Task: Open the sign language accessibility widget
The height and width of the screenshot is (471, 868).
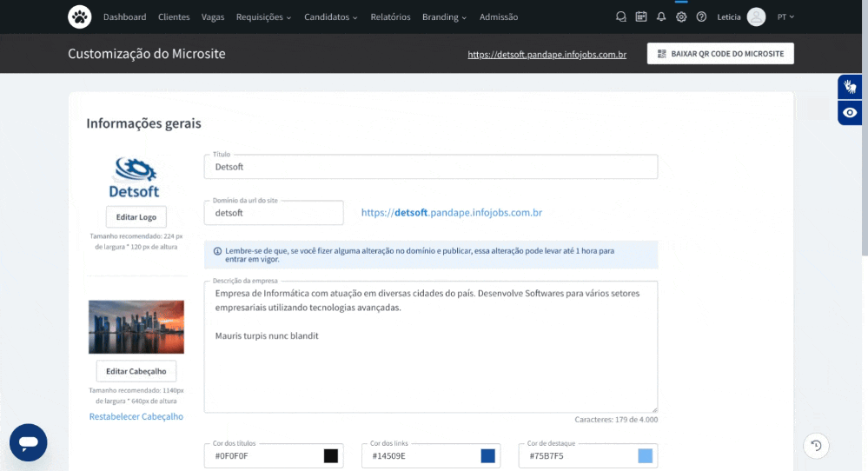Action: (x=850, y=87)
